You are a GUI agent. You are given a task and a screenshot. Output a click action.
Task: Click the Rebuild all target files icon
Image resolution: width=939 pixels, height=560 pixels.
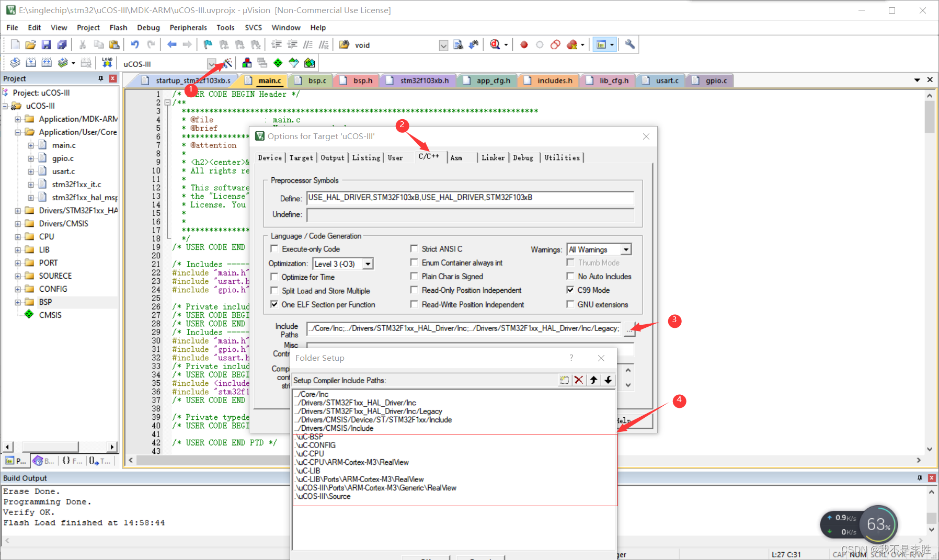[47, 63]
